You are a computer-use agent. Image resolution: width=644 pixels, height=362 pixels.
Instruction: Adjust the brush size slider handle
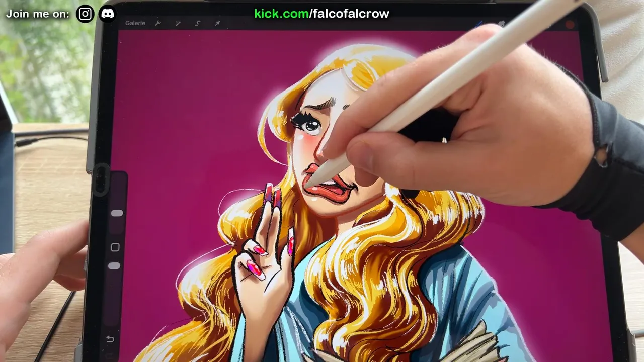point(117,213)
